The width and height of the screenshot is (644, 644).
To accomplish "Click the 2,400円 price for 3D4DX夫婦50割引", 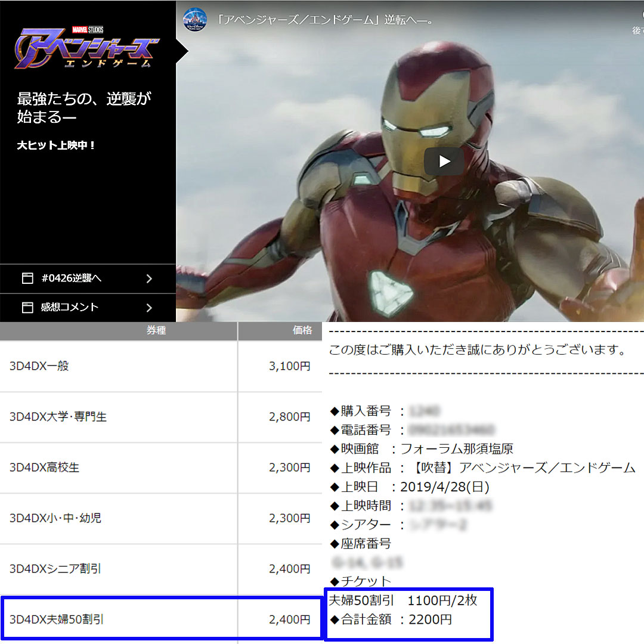I will 290,620.
